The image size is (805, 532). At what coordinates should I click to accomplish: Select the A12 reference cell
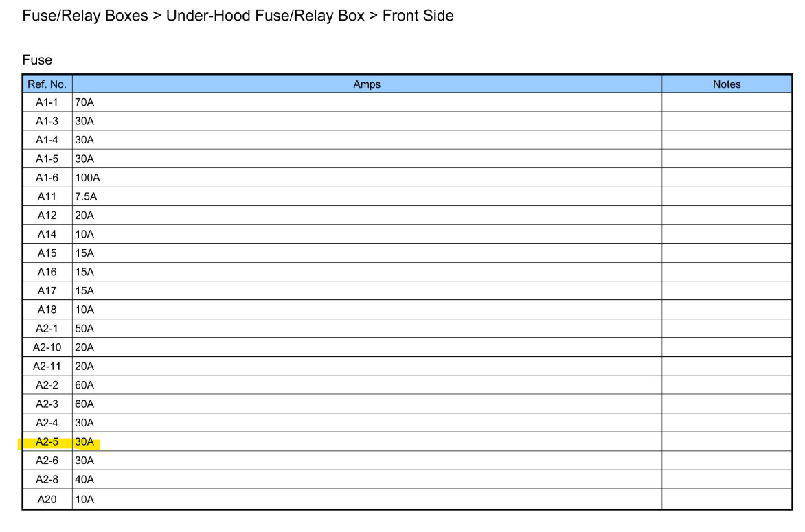pos(47,216)
